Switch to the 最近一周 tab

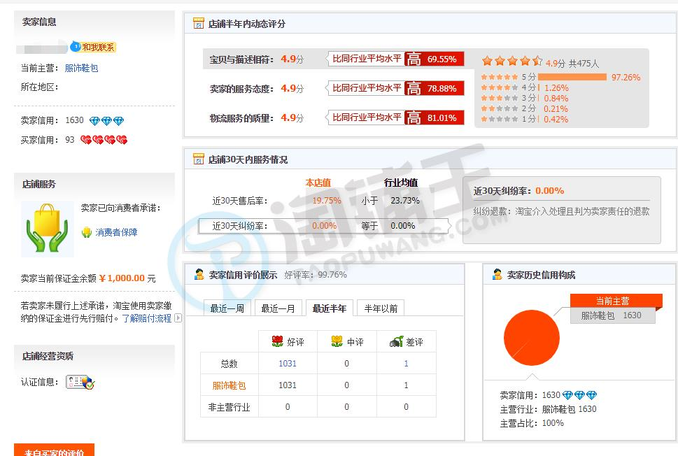click(228, 309)
